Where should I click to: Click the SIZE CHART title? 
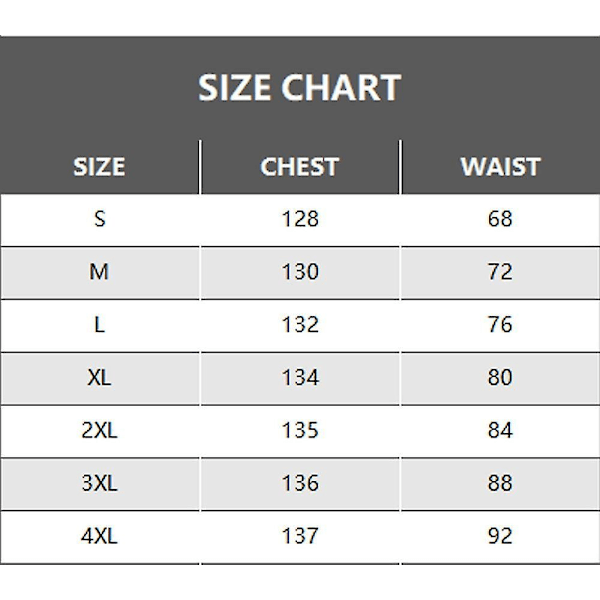point(299,88)
